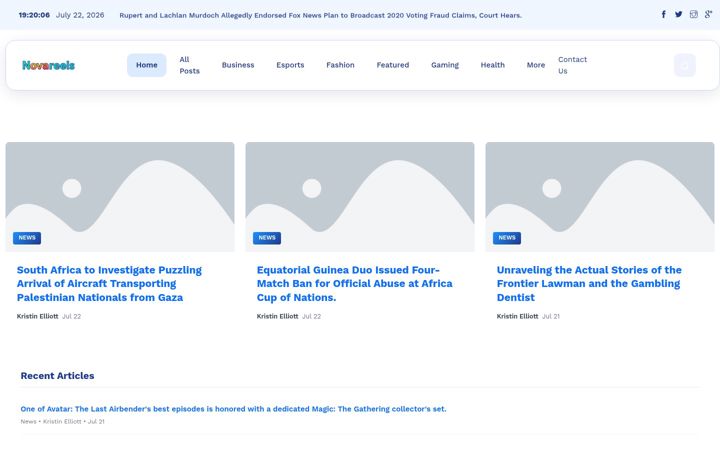Select the Business category

click(238, 65)
